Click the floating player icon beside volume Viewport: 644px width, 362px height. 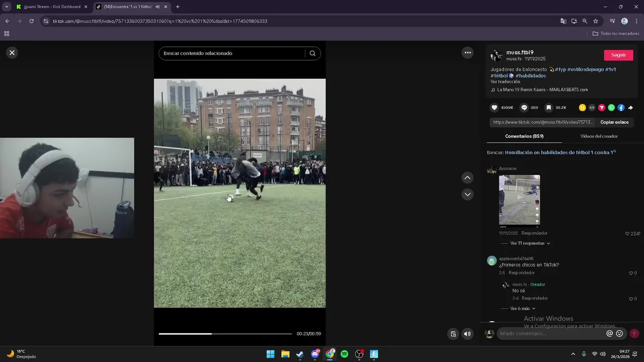pyautogui.click(x=453, y=334)
